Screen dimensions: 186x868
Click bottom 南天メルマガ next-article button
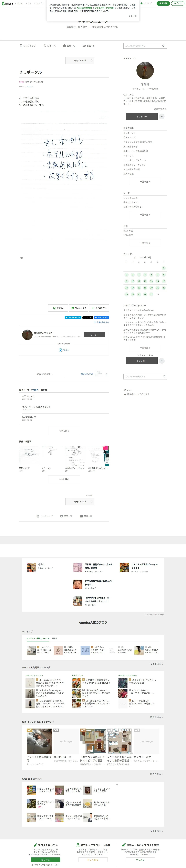click(x=80, y=501)
